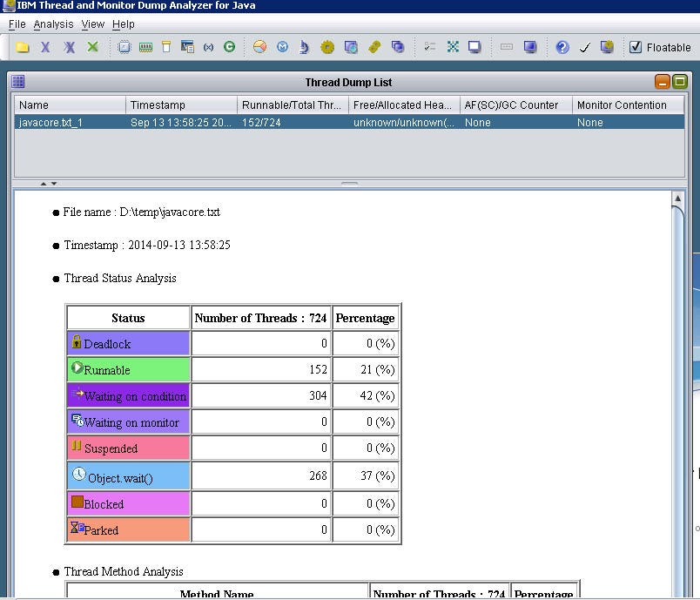Click the green Runnable status color cell

(128, 369)
